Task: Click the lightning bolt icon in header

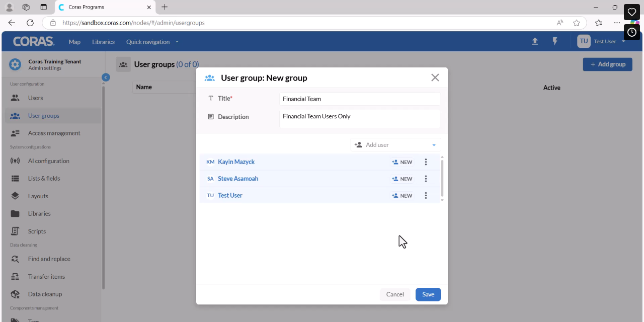Action: [555, 41]
